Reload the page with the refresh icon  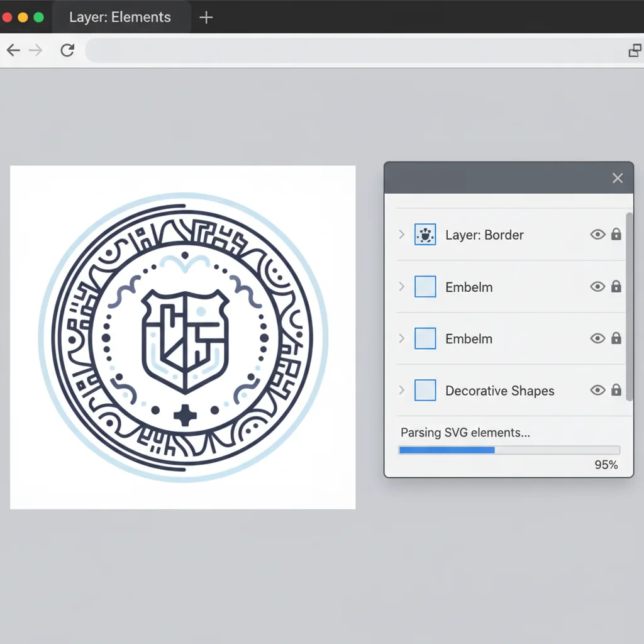pos(67,51)
